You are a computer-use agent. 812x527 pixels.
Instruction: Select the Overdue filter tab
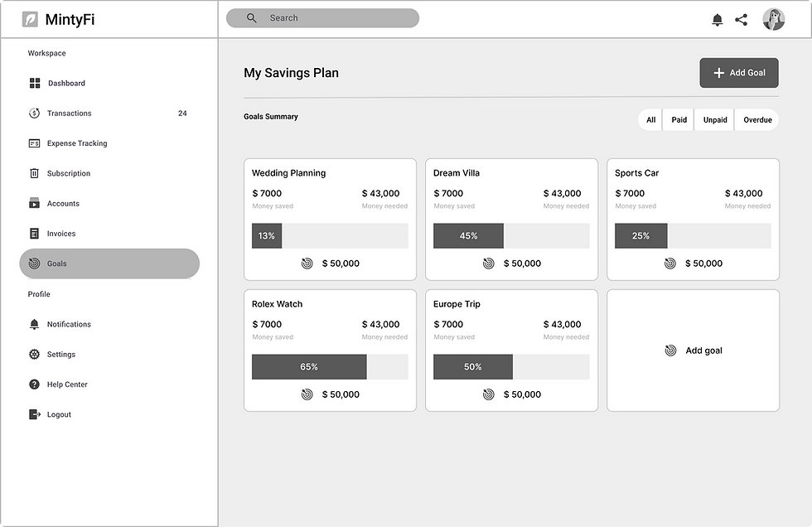(x=757, y=120)
